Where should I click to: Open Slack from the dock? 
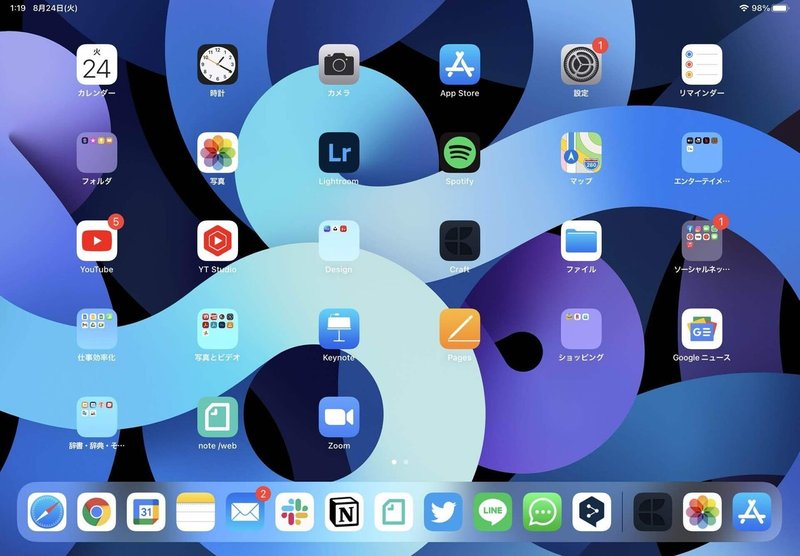click(294, 512)
